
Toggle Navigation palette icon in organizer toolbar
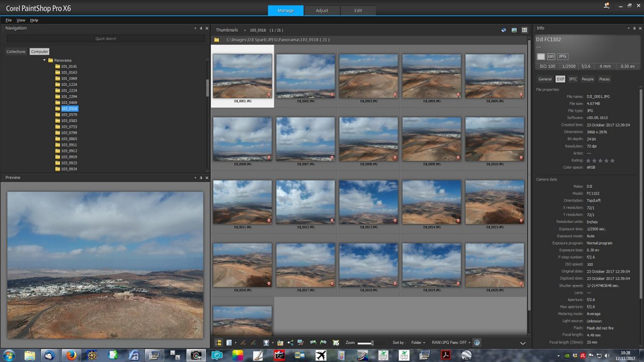pos(218,342)
